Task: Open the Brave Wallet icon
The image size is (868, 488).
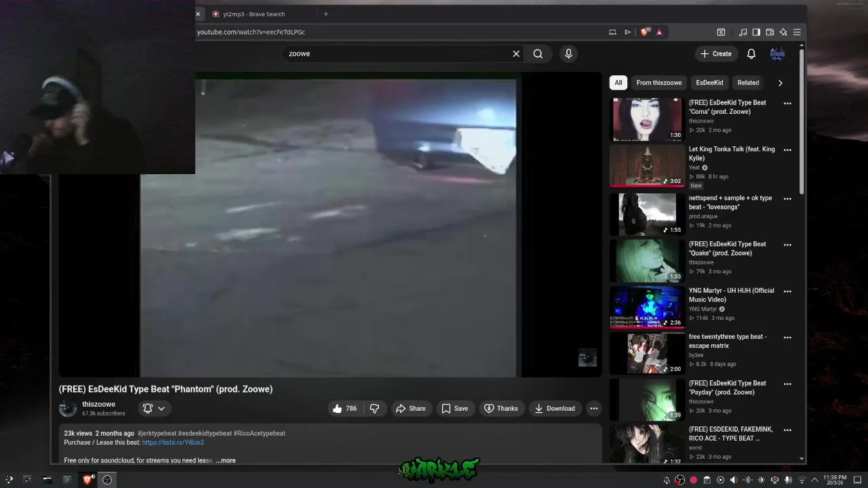Action: point(770,32)
